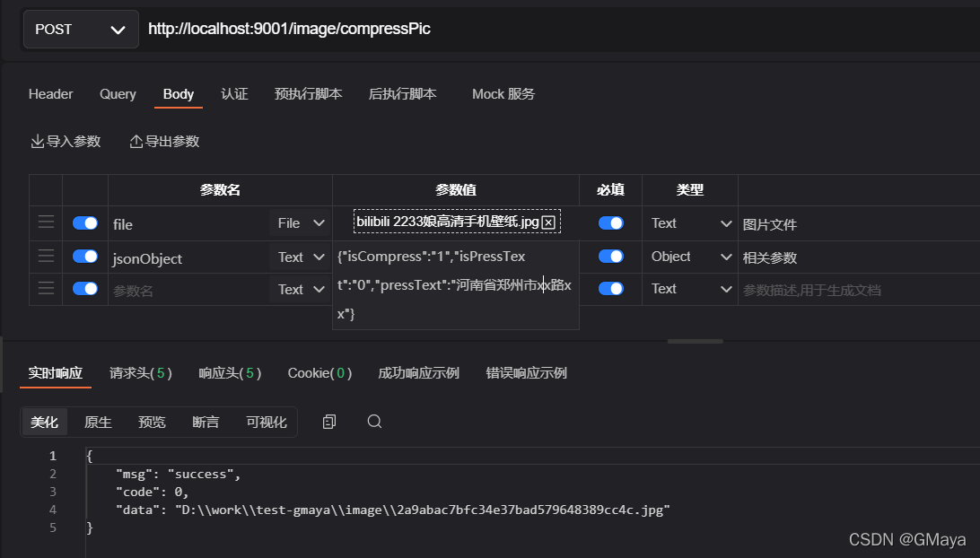
Task: Open 类型 Text dropdown for empty row
Action: point(691,289)
